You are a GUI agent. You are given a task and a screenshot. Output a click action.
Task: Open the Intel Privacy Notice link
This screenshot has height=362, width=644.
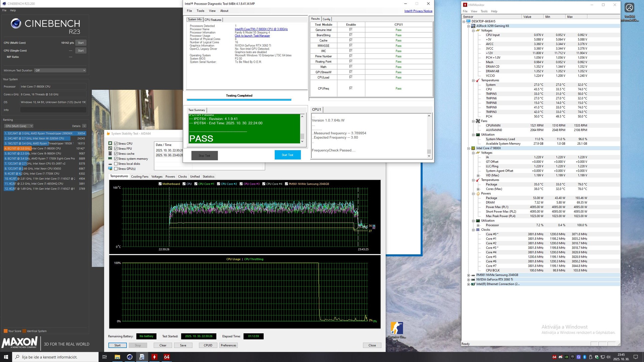418,11
